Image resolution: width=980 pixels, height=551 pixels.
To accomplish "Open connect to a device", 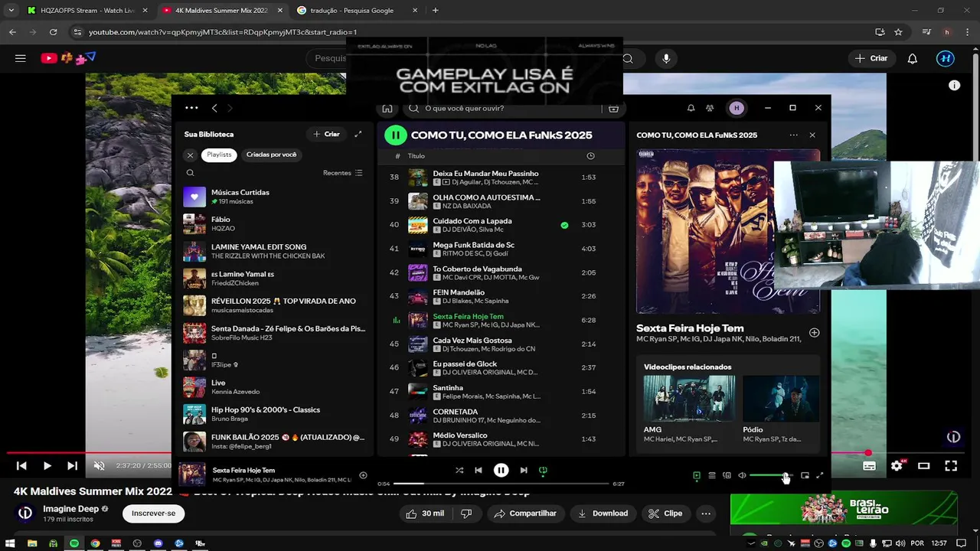I will [x=727, y=475].
